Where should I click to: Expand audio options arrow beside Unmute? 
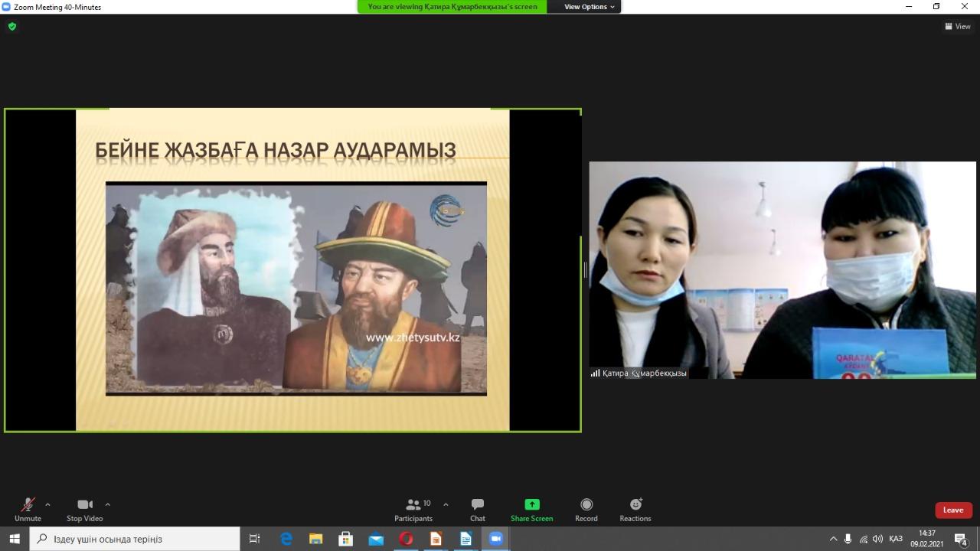47,504
